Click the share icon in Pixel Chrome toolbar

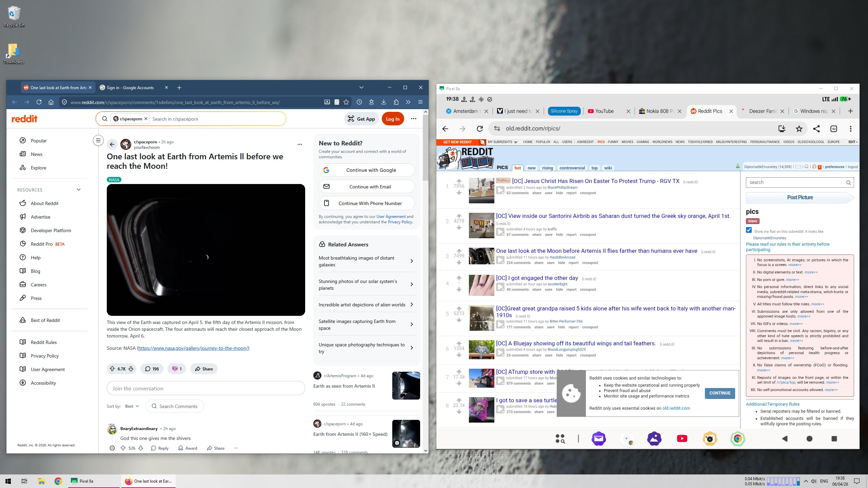coord(816,129)
